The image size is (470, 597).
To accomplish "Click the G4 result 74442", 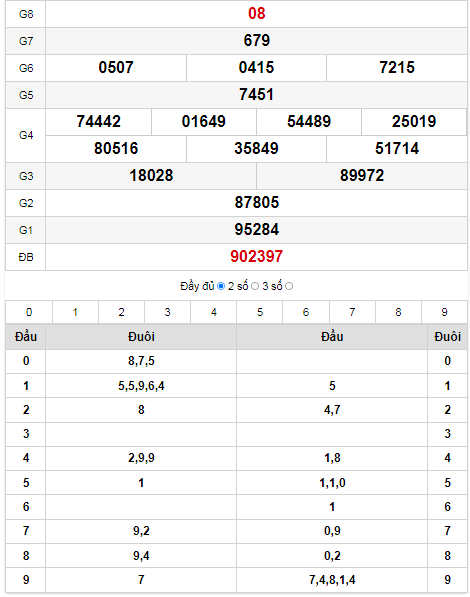I will (98, 122).
